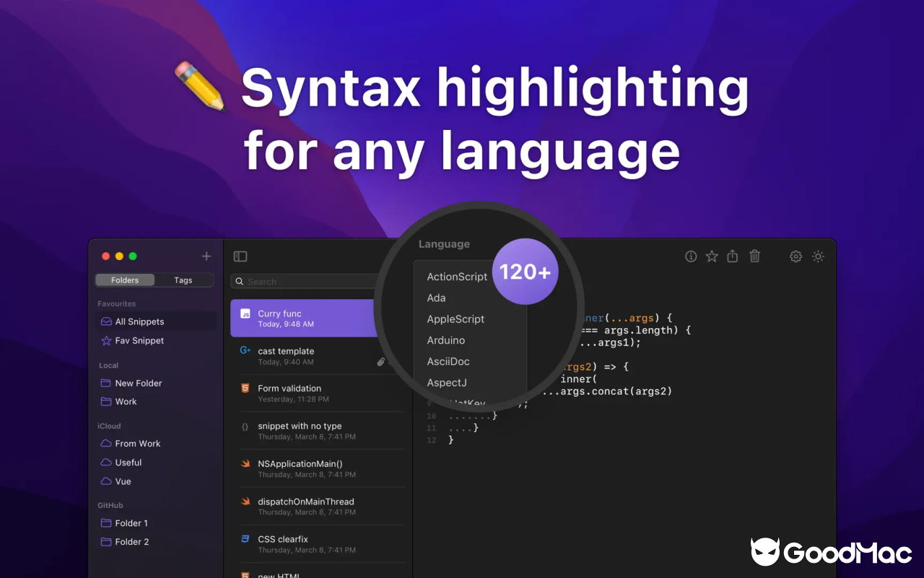The height and width of the screenshot is (578, 924).
Task: Click in the Search field
Action: coord(303,282)
